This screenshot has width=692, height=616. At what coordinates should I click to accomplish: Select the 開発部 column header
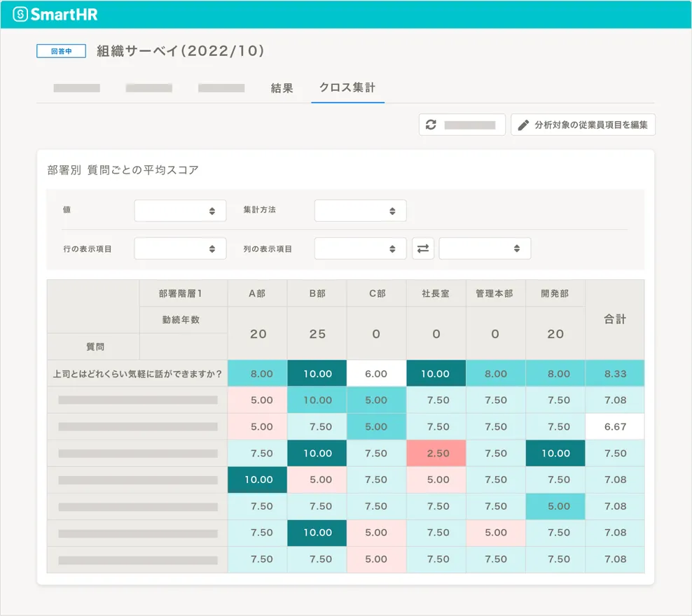click(x=555, y=293)
